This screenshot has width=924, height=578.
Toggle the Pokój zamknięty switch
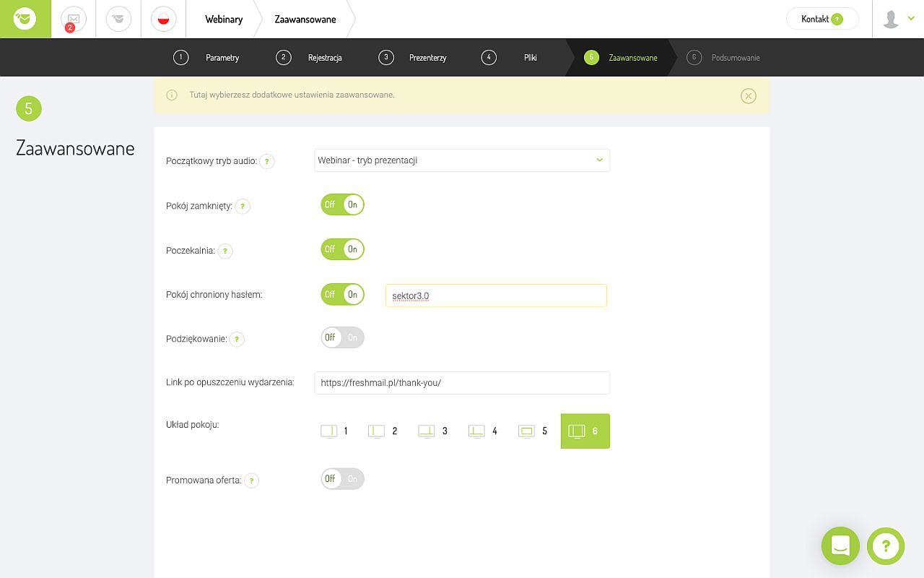342,204
